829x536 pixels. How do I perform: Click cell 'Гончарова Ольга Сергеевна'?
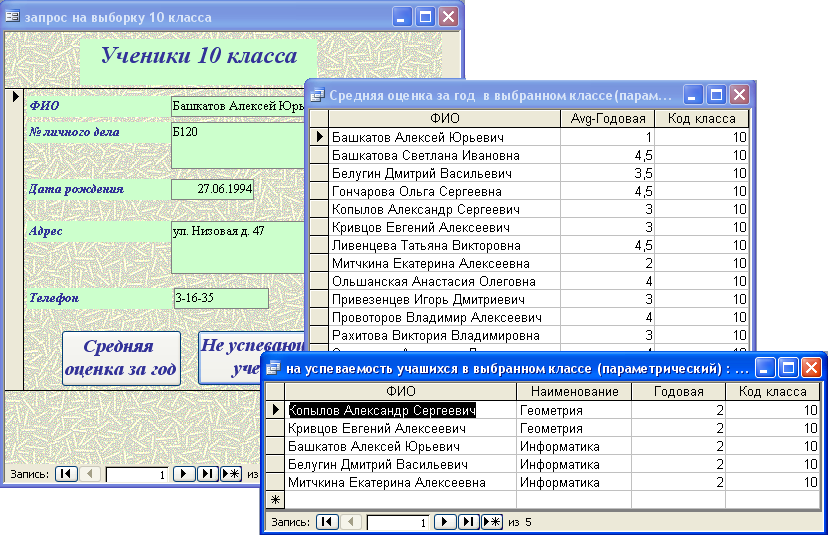pos(444,191)
